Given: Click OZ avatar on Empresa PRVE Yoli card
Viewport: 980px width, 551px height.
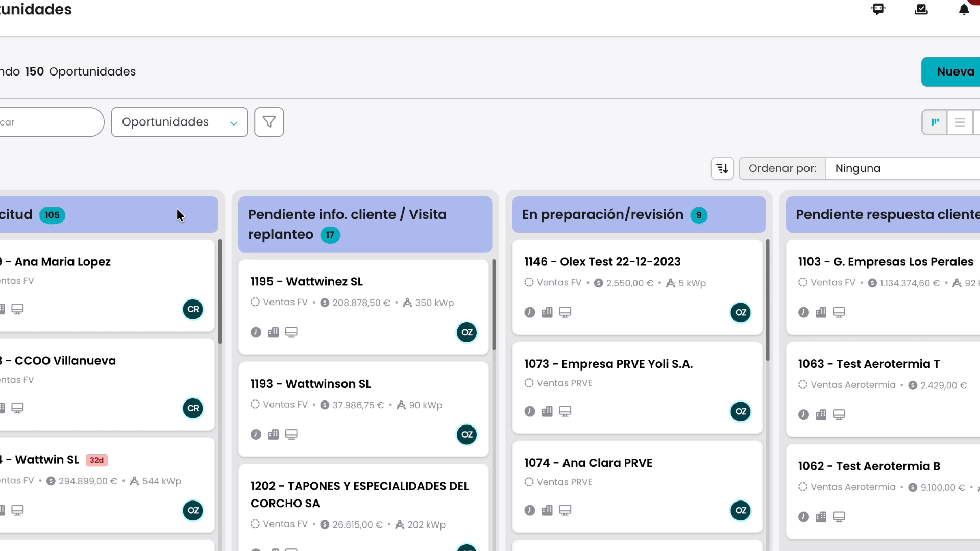Looking at the screenshot, I should pyautogui.click(x=741, y=411).
